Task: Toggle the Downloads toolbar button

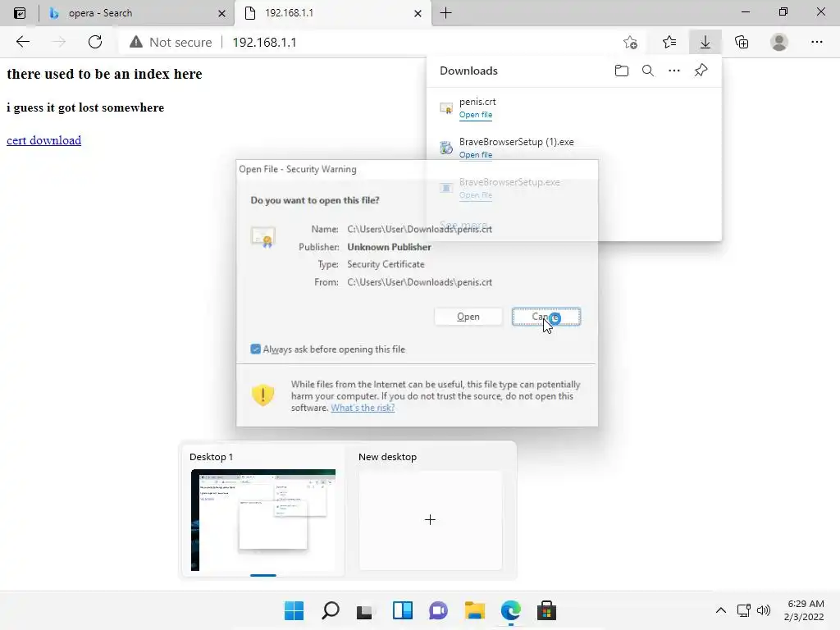Action: (705, 43)
